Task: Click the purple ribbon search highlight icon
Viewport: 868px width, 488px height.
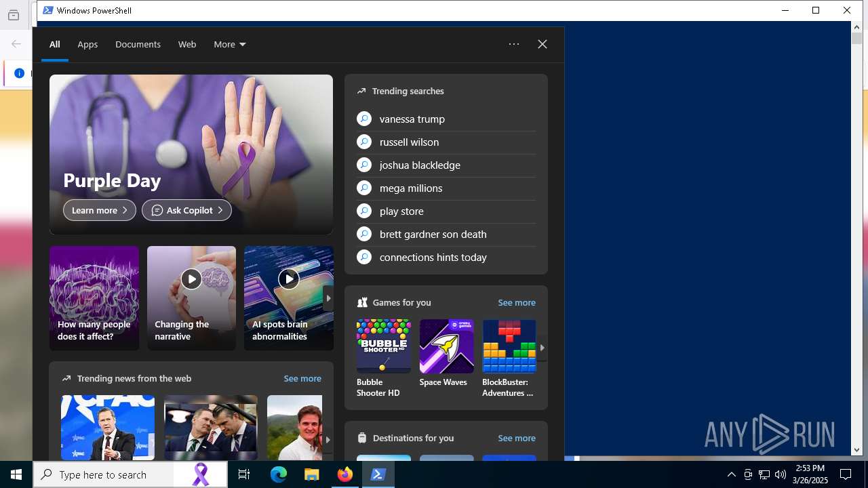Action: 201,474
